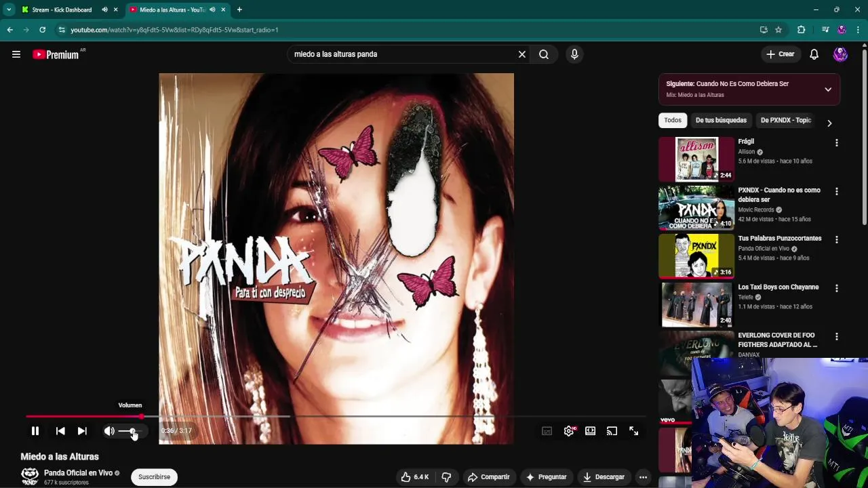Image resolution: width=868 pixels, height=488 pixels.
Task: Close the Miedo a las Alturas tab
Action: [x=224, y=10]
